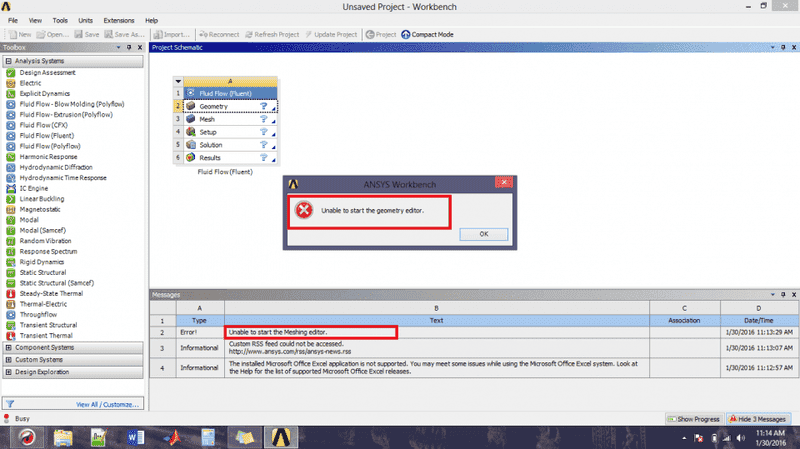The height and width of the screenshot is (449, 800).
Task: Select the Results cell in schematic
Action: [x=230, y=158]
